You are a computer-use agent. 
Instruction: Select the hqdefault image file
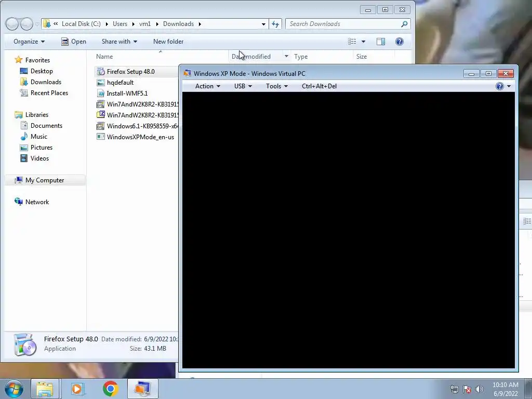point(120,83)
